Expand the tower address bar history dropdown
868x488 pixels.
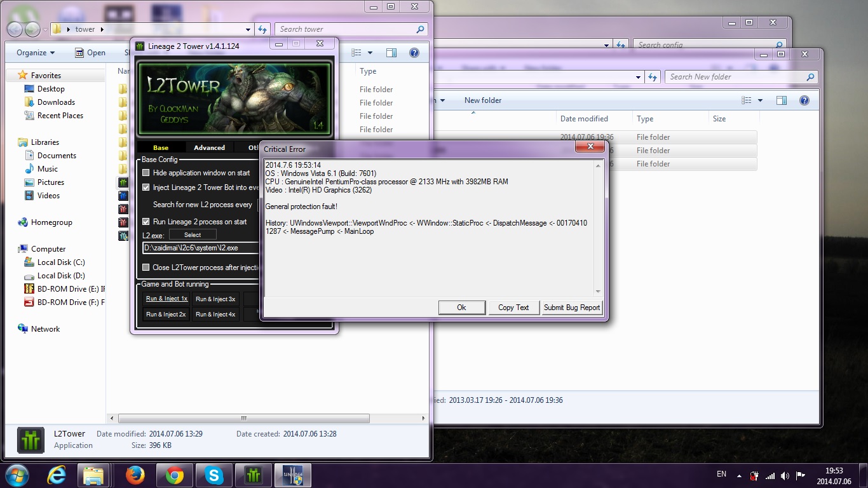tap(248, 29)
